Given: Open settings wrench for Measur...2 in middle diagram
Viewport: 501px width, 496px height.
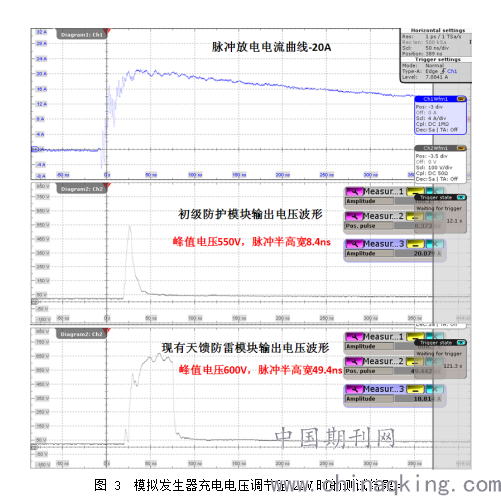Looking at the screenshot, I should (354, 216).
